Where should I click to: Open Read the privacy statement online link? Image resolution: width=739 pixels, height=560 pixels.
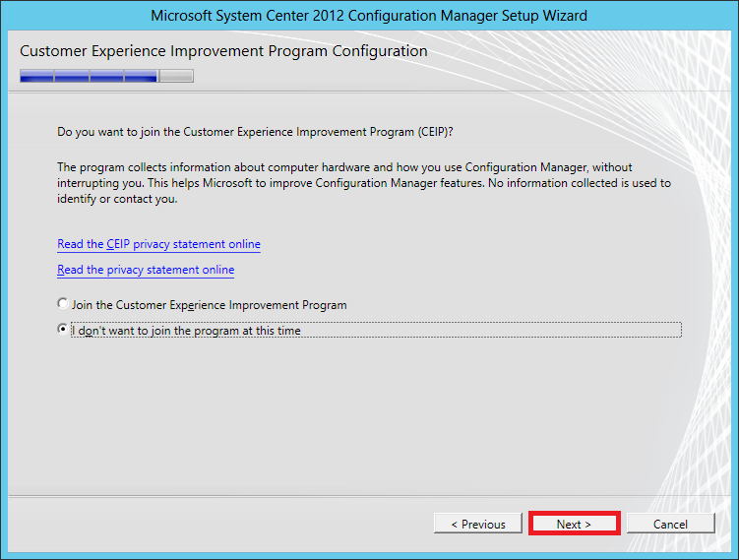146,270
